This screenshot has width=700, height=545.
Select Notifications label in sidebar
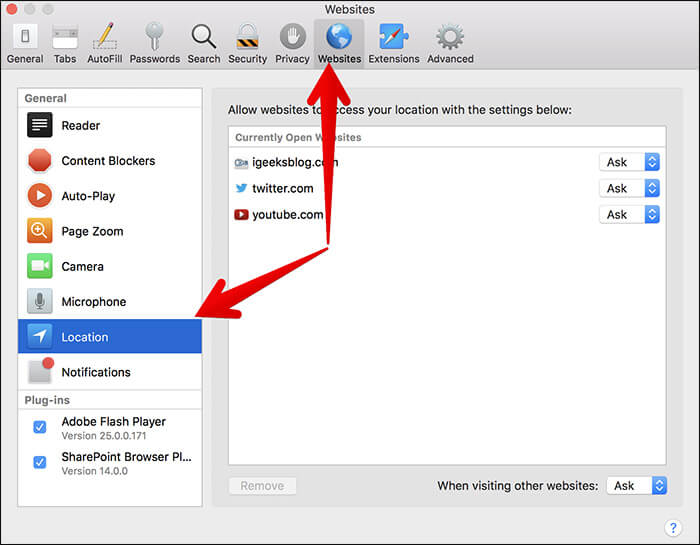[96, 372]
